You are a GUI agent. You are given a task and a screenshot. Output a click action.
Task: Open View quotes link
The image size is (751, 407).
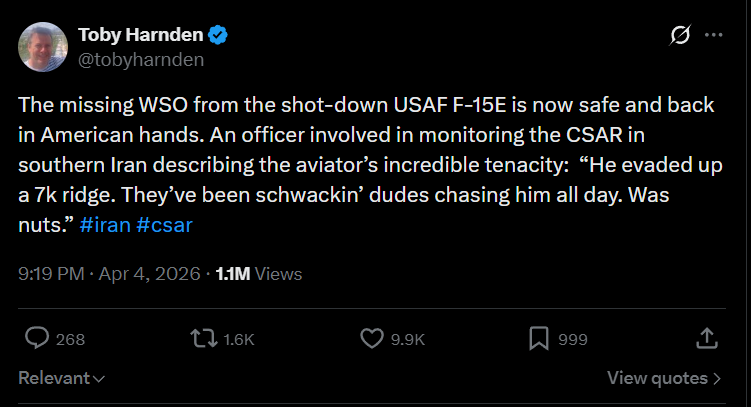(664, 378)
